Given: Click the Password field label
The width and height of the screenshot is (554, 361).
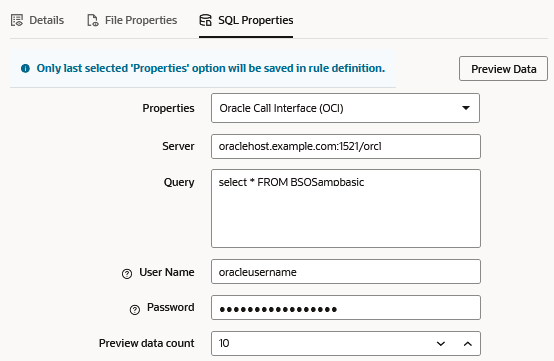Looking at the screenshot, I should point(171,307).
